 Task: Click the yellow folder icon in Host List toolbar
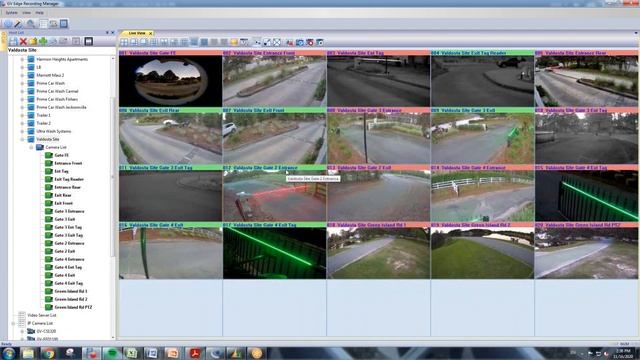pyautogui.click(x=33, y=41)
